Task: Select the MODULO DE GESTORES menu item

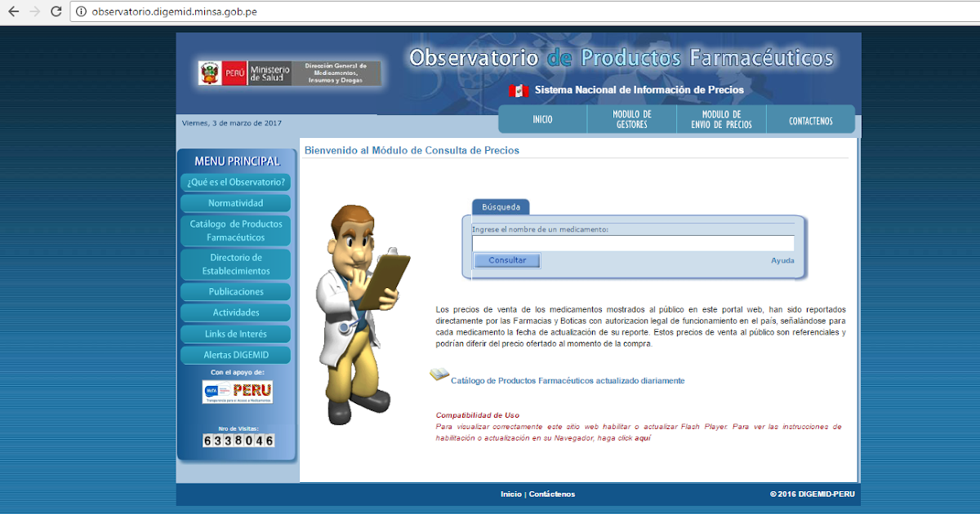Action: pos(631,118)
